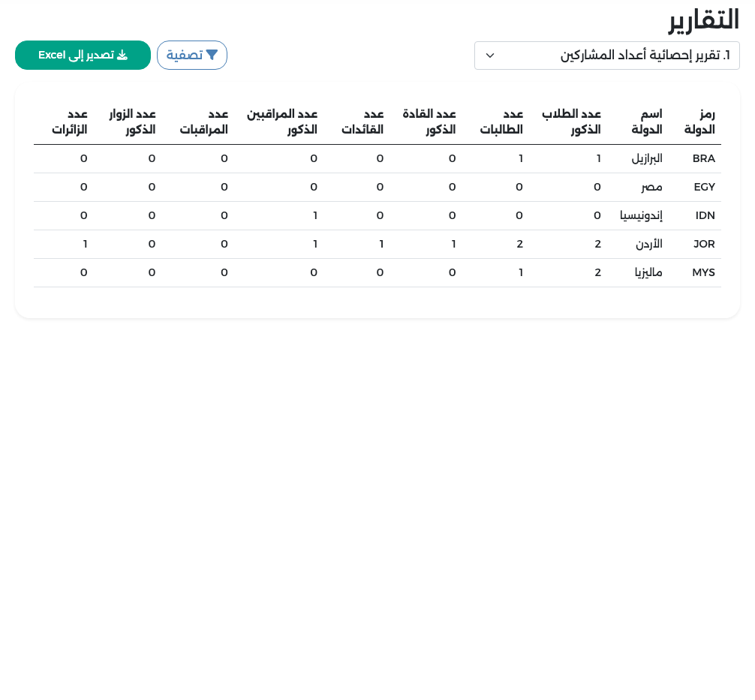755x700 pixels.
Task: Click the عدد الزوار الذكور column header
Action: pos(132,122)
